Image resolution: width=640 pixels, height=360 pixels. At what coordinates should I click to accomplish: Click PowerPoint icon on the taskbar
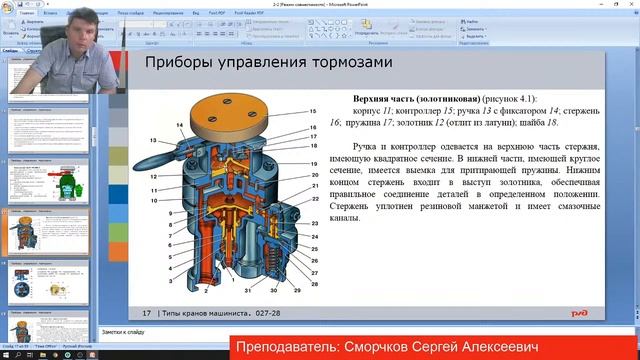pyautogui.click(x=92, y=355)
